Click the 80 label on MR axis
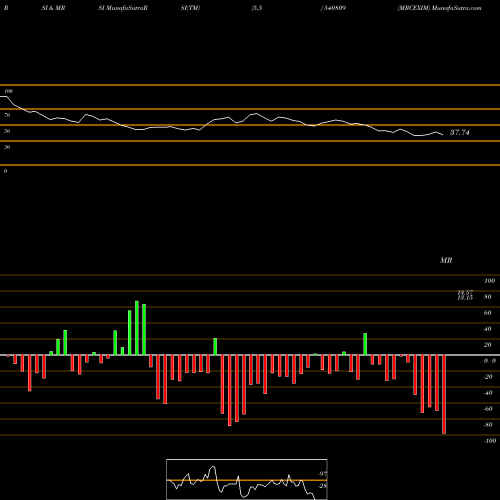Screen dimensions: 500x500 [x=488, y=297]
